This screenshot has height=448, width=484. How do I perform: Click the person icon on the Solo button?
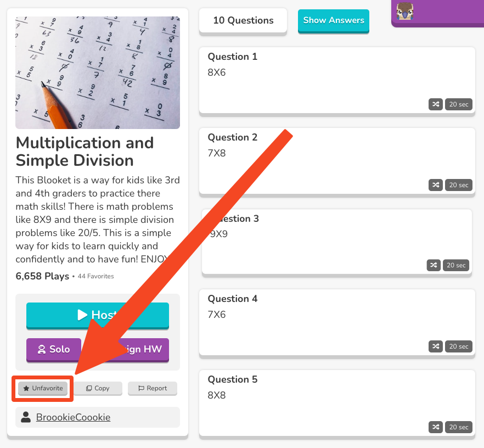42,350
